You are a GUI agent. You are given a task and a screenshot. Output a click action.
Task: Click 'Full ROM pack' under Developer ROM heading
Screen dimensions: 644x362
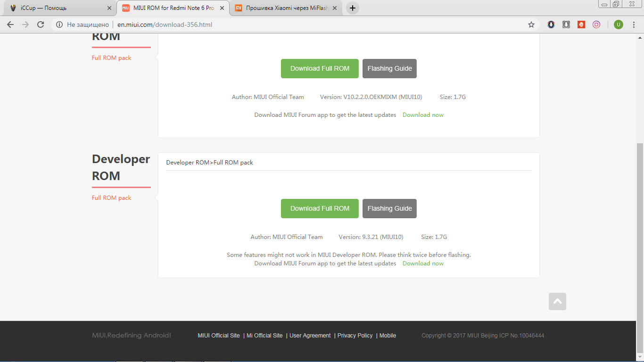coord(111,198)
